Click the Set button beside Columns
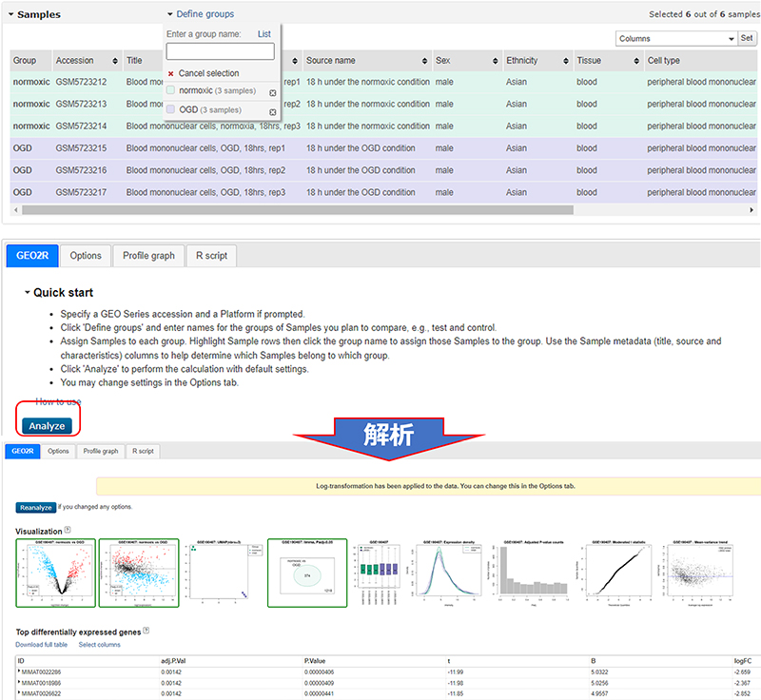 (x=747, y=38)
